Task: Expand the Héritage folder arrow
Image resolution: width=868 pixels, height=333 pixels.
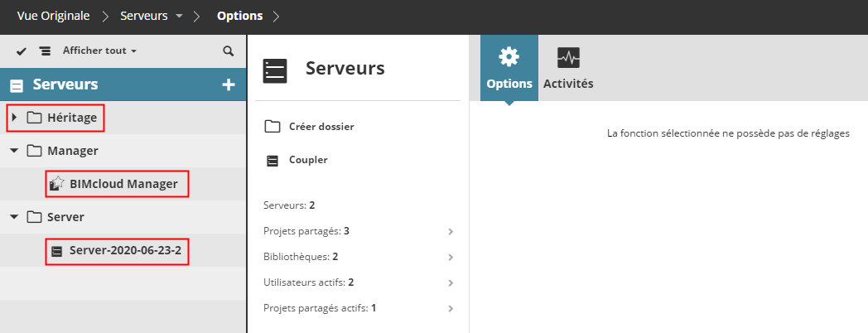Action: pyautogui.click(x=15, y=118)
